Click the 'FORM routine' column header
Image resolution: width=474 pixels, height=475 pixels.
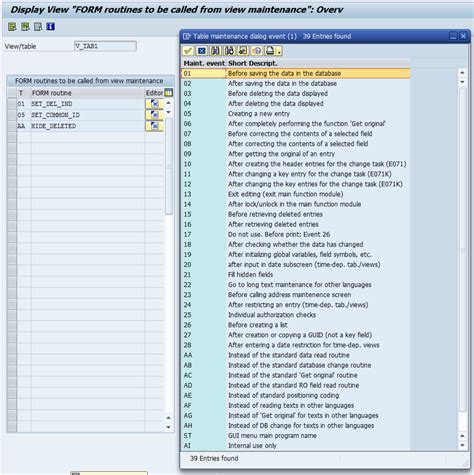pos(87,93)
